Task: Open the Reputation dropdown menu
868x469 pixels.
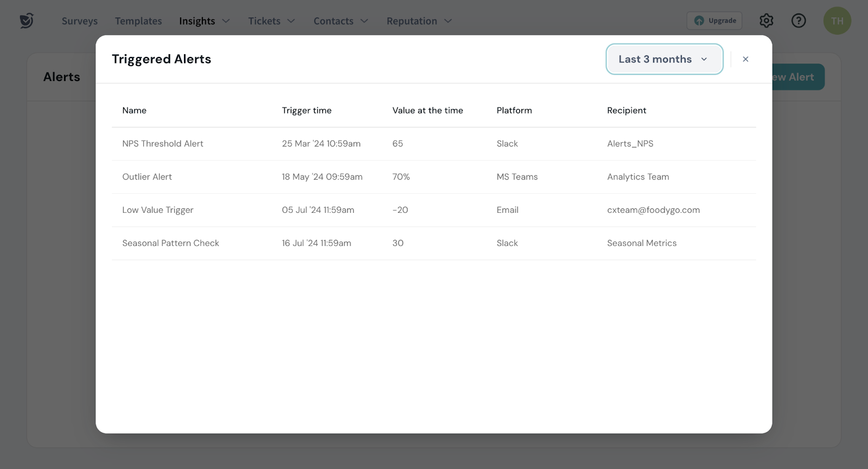Action: click(x=419, y=21)
